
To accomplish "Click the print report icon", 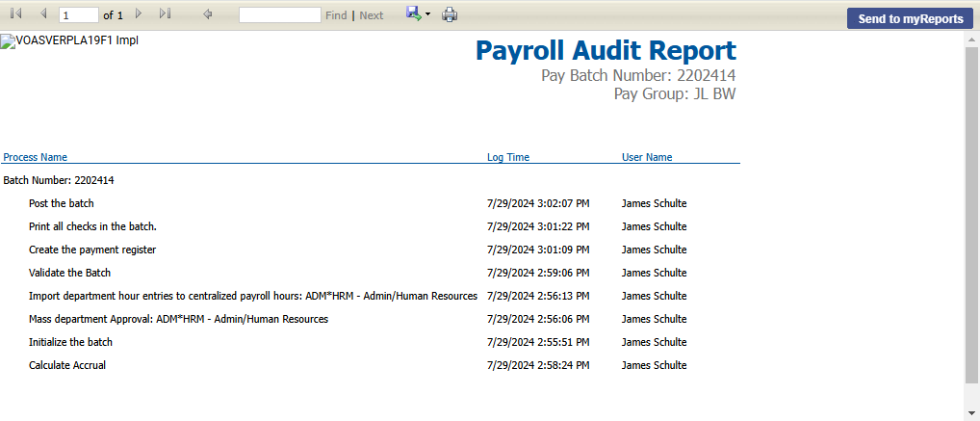I will click(450, 14).
